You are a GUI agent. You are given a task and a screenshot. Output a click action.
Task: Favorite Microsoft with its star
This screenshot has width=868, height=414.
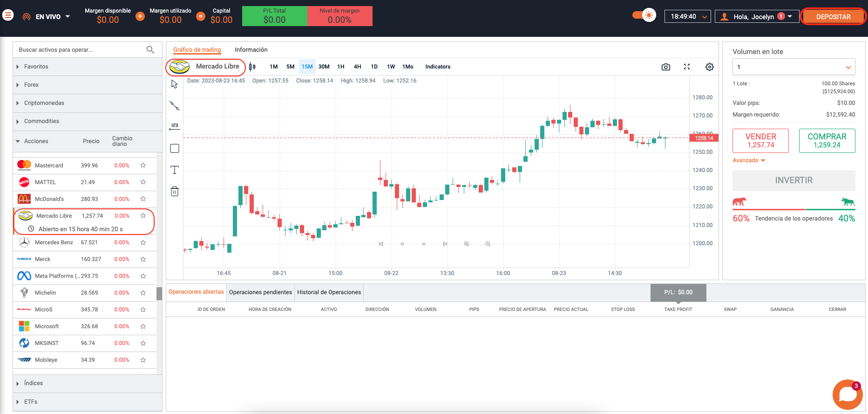pos(143,326)
